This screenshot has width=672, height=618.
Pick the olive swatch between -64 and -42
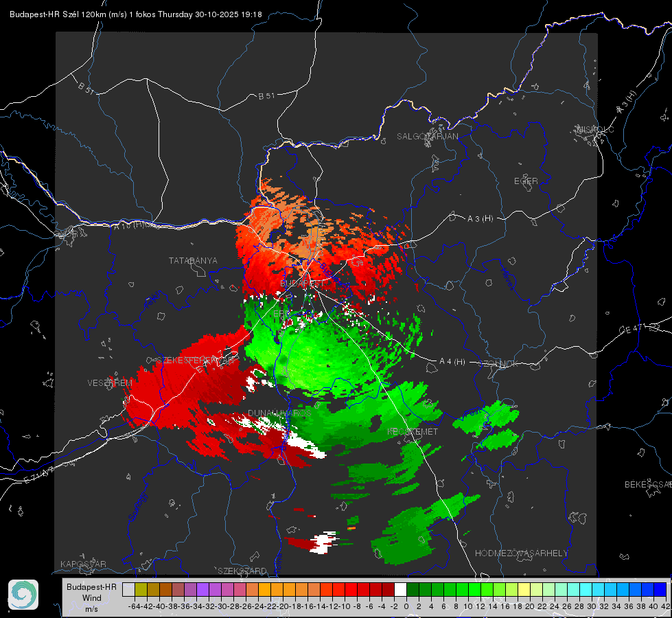pos(141,589)
